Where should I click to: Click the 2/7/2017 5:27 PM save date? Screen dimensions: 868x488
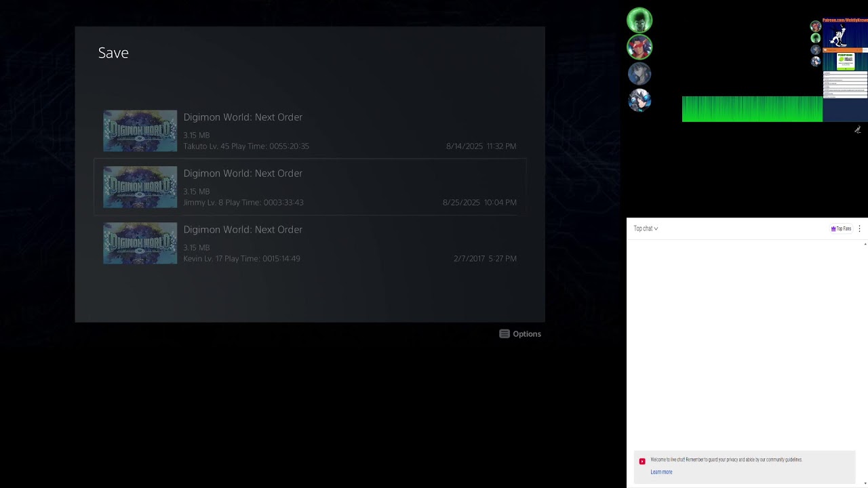point(485,259)
